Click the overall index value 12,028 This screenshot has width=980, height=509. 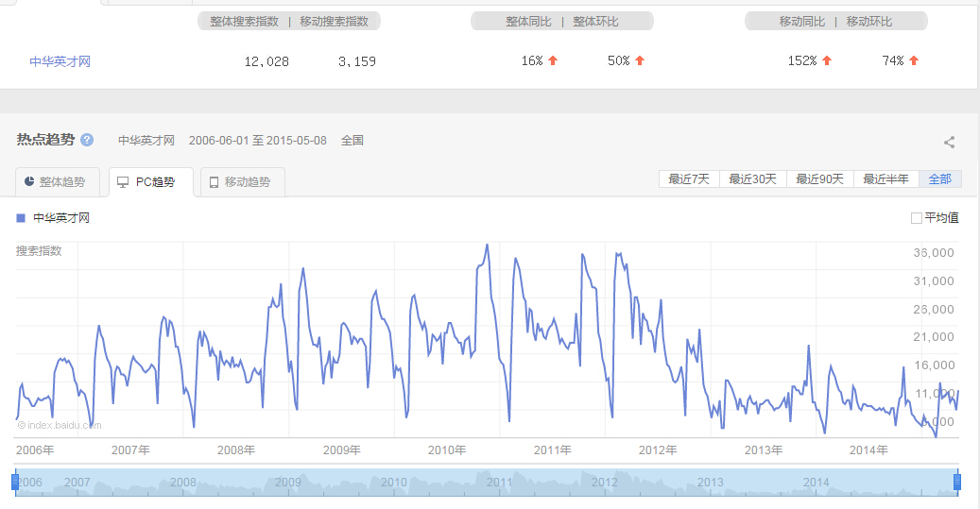pyautogui.click(x=266, y=61)
